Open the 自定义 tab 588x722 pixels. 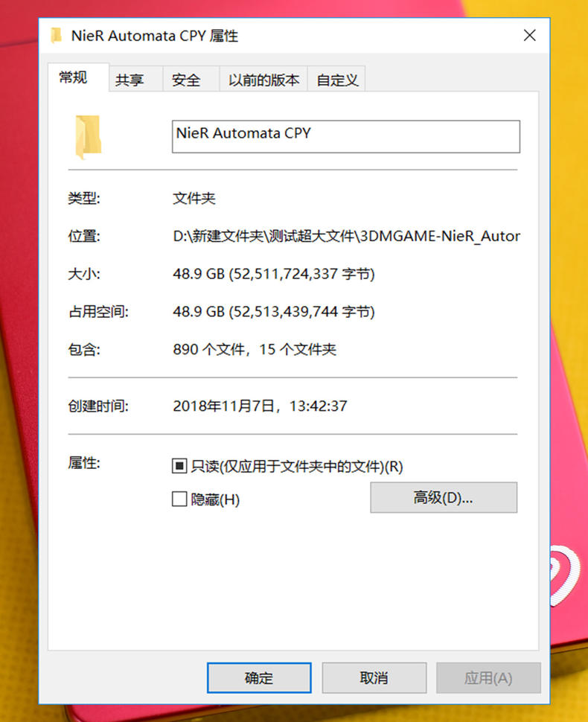coord(336,79)
